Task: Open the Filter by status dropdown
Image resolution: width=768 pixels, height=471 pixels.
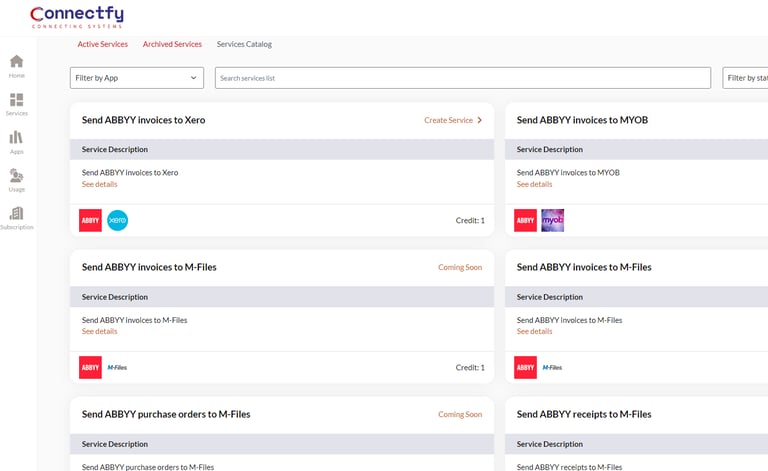Action: point(746,78)
